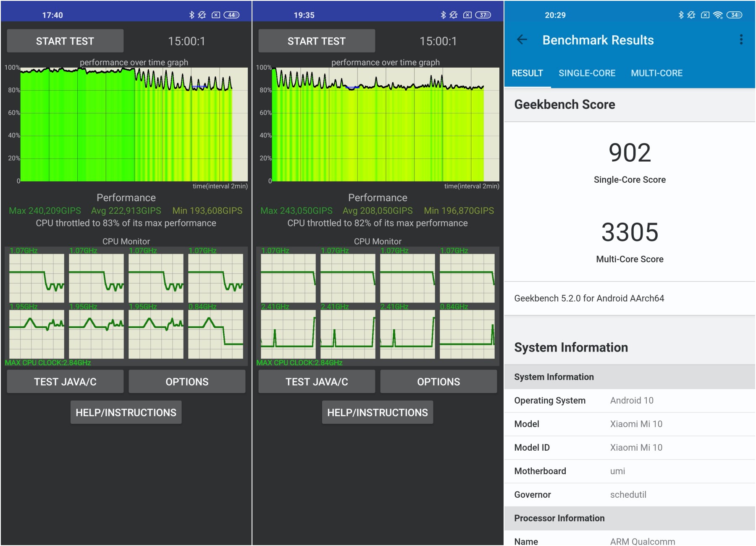Image resolution: width=756 pixels, height=546 pixels.
Task: Switch to the MULTI-CORE tab
Action: (656, 73)
